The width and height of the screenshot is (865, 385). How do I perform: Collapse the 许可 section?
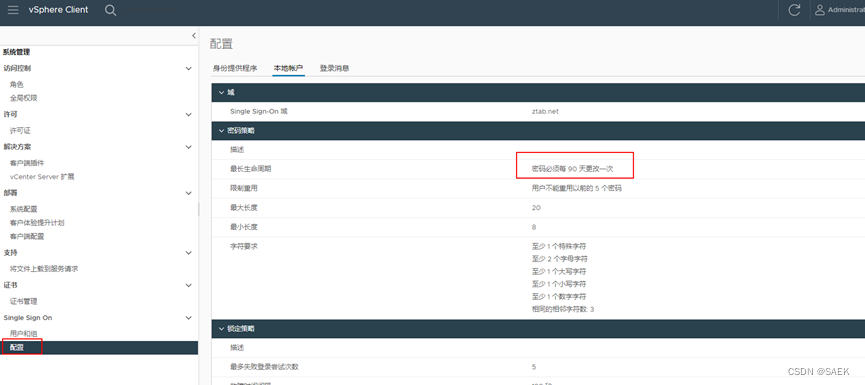pos(189,115)
